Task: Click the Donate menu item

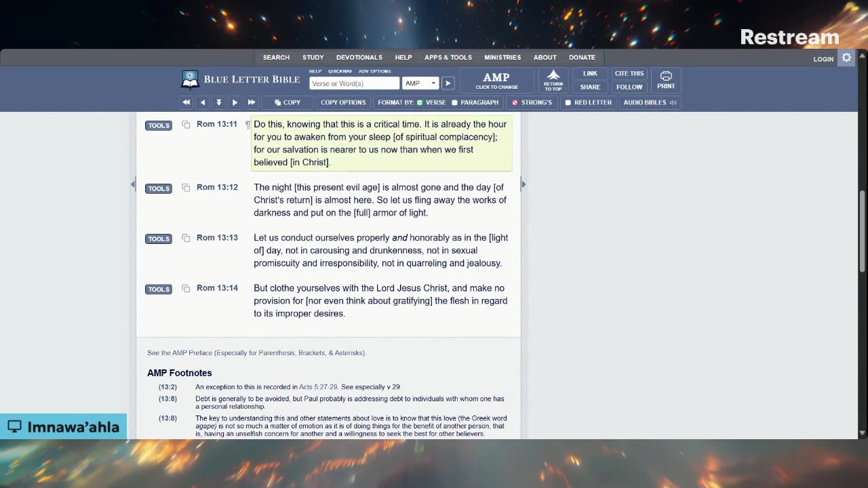Action: click(582, 58)
